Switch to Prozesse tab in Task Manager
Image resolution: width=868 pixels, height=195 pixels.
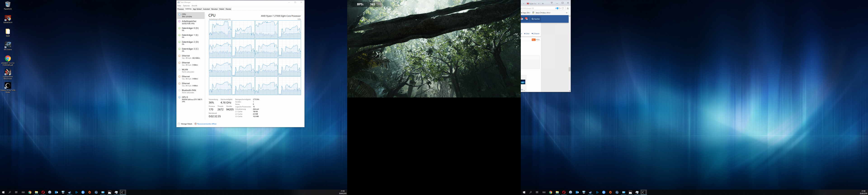181,9
